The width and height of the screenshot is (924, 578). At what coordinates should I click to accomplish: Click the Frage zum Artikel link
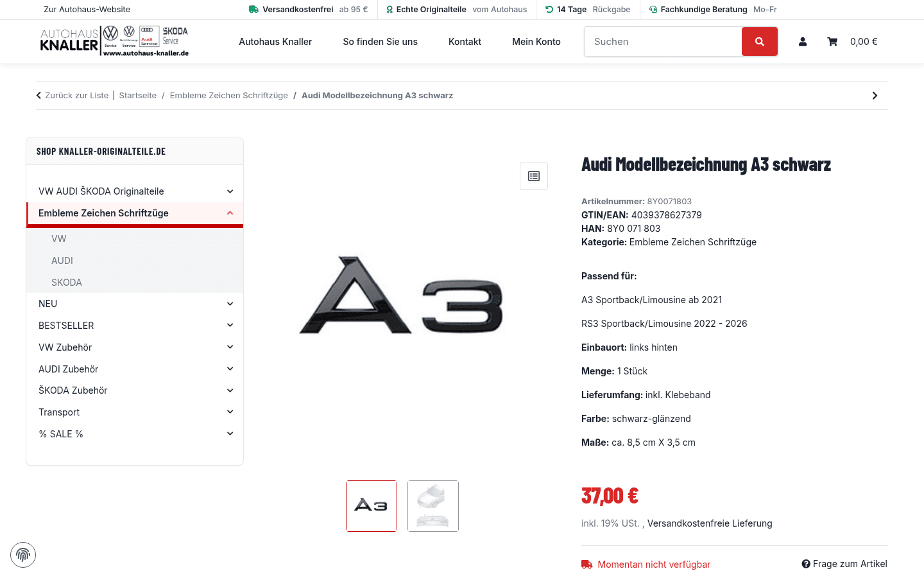[850, 564]
